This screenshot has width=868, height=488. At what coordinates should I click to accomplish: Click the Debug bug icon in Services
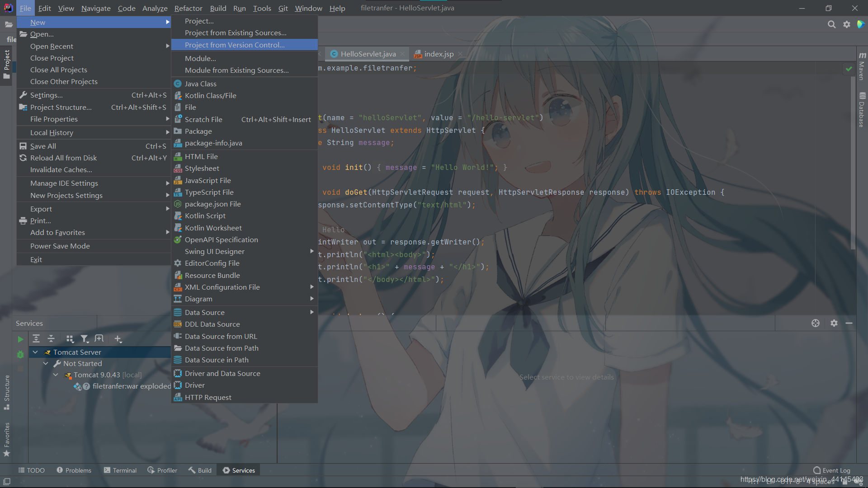[20, 355]
